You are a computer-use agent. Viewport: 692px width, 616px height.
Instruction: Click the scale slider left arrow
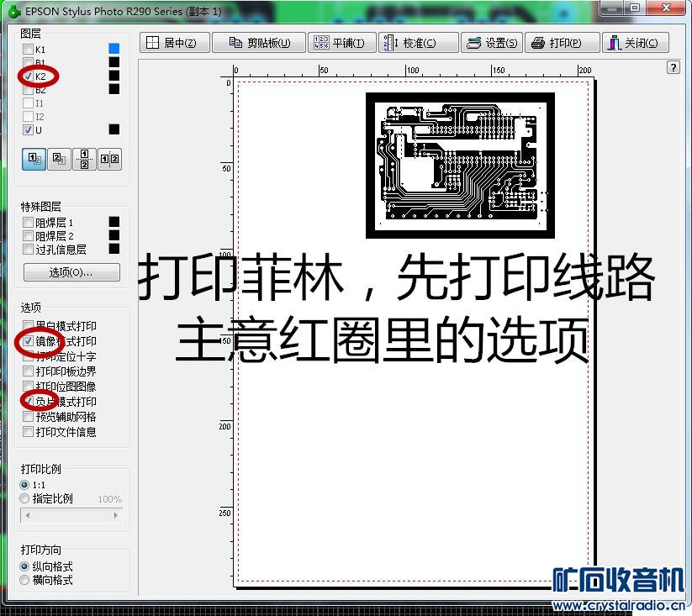[28, 515]
